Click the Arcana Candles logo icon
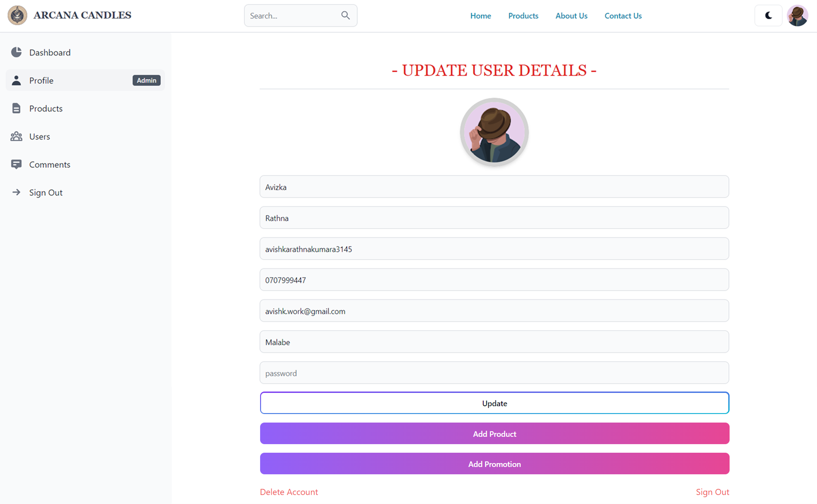 click(x=17, y=16)
